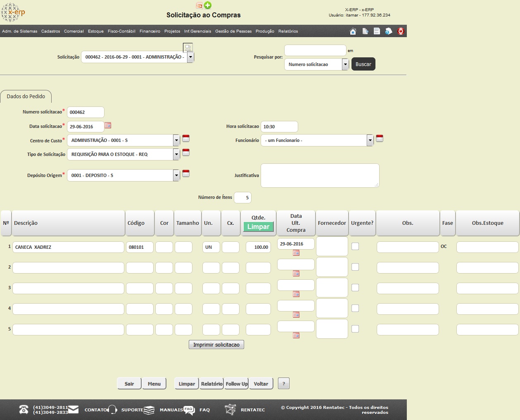Check the Urgente box for row 1

pyautogui.click(x=355, y=246)
